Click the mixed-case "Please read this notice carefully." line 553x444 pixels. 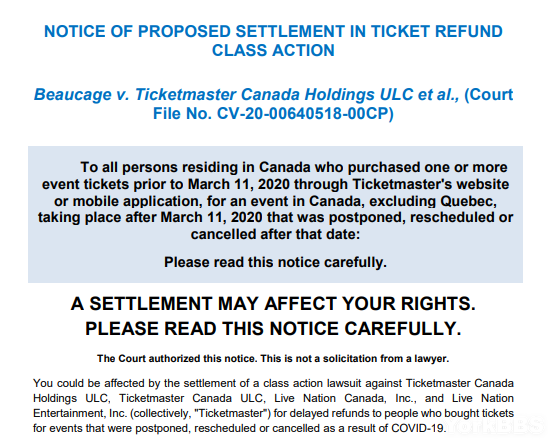(x=275, y=262)
